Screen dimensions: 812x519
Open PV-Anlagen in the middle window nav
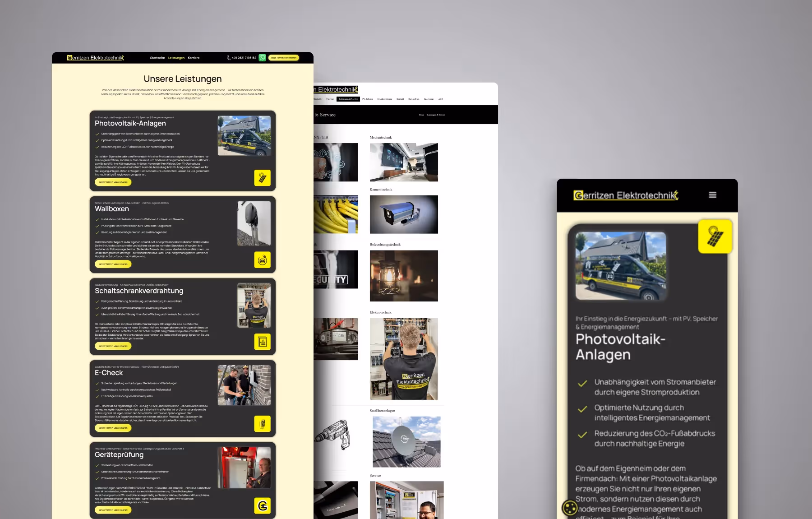pyautogui.click(x=368, y=99)
